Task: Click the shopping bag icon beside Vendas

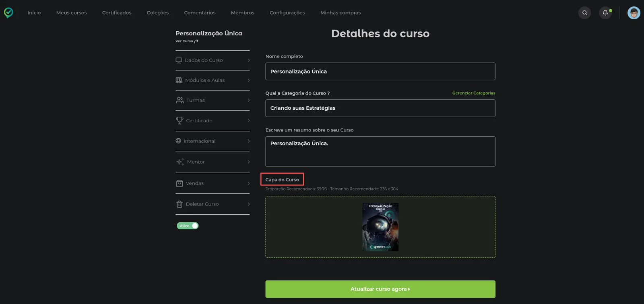Action: point(180,183)
